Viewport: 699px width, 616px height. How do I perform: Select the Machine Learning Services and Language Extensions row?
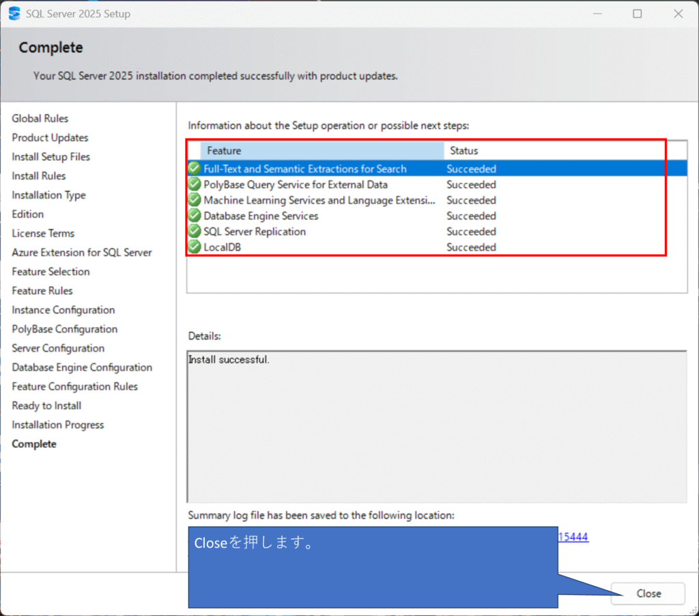437,200
